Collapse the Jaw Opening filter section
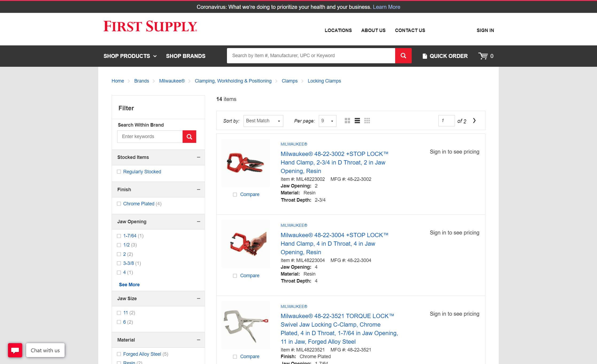 (198, 221)
